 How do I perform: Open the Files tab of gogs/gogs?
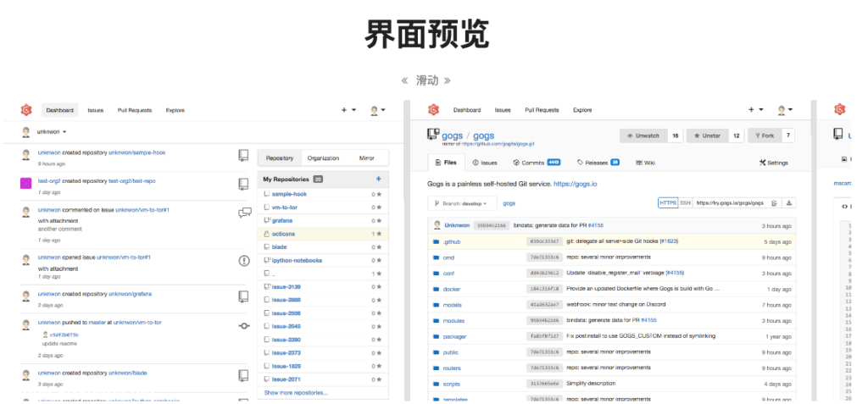pos(447,163)
